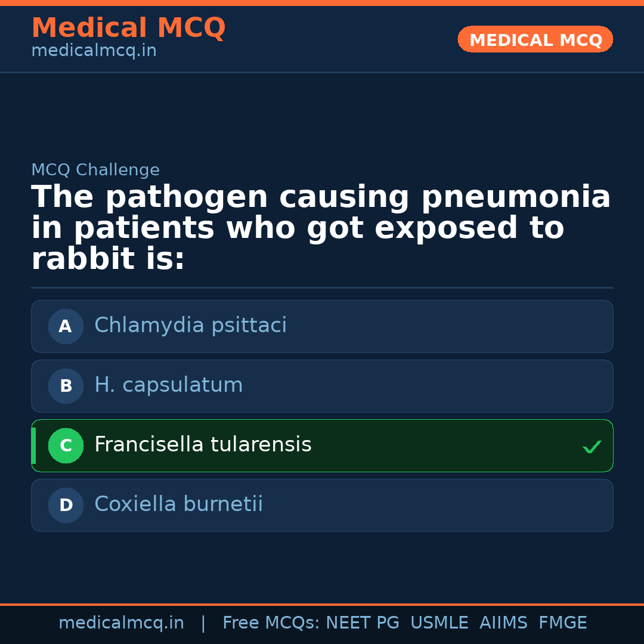Viewport: 644px width, 644px height.
Task: Select the letter A circle badge
Action: point(66,326)
